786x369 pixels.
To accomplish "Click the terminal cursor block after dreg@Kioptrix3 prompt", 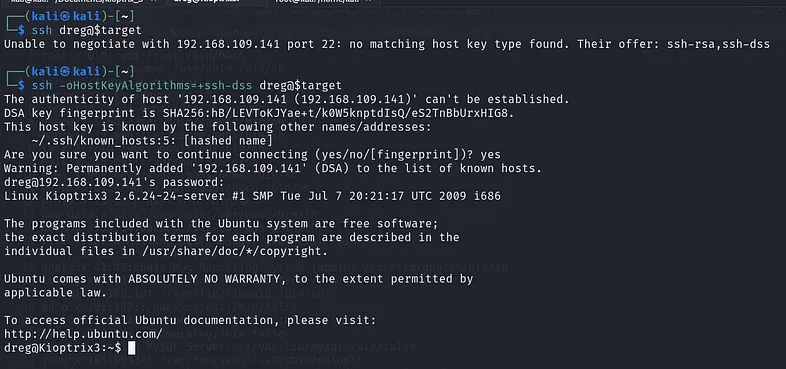I will point(131,347).
